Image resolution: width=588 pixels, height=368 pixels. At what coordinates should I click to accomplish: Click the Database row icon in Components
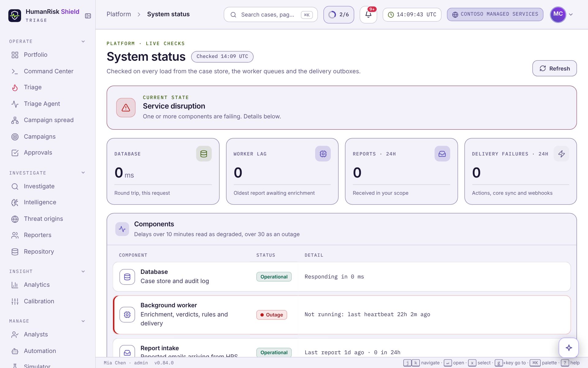(x=127, y=277)
